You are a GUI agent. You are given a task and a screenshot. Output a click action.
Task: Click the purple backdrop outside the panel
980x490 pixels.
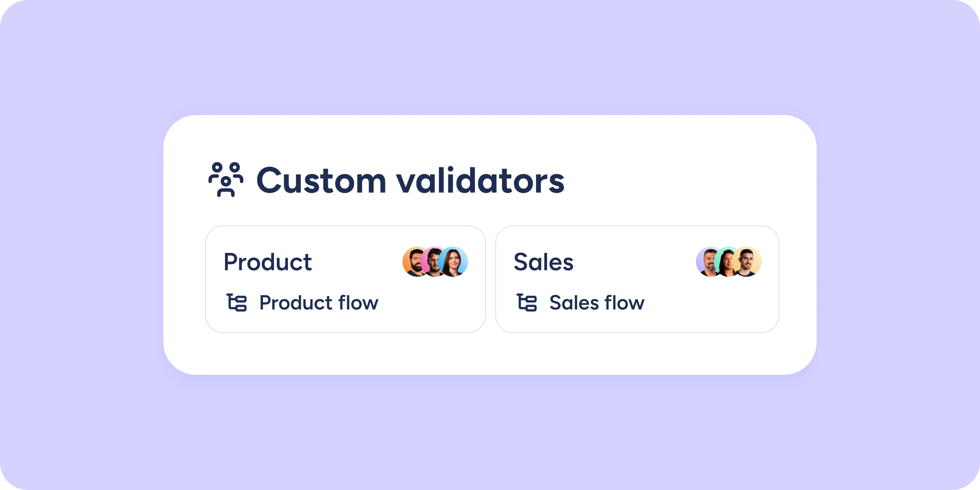click(x=82, y=245)
